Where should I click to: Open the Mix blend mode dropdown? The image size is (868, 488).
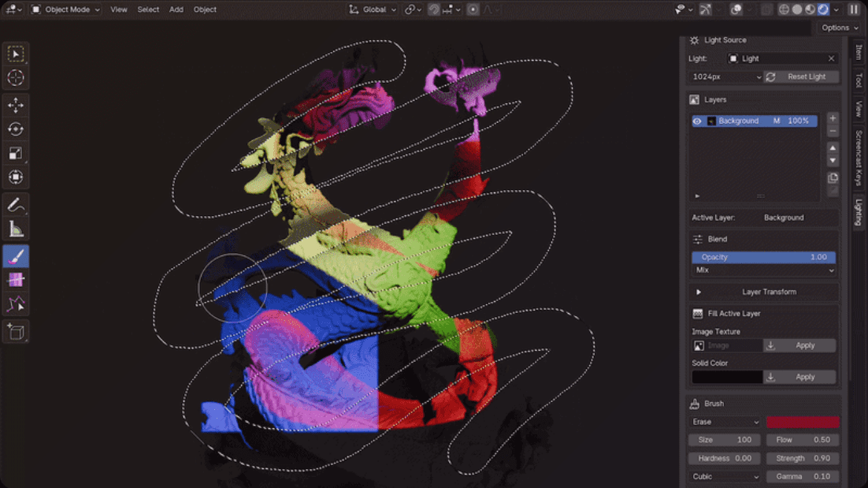(762, 270)
